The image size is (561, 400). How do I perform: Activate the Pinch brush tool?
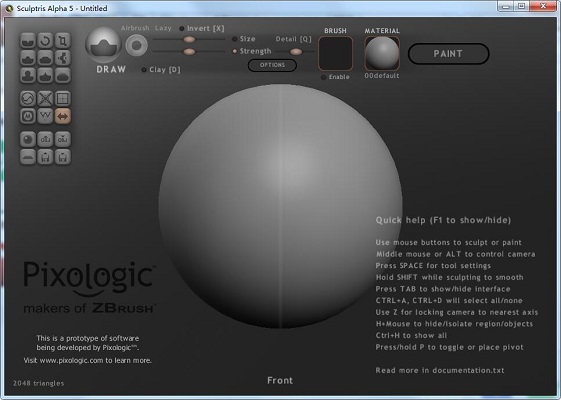coord(45,75)
